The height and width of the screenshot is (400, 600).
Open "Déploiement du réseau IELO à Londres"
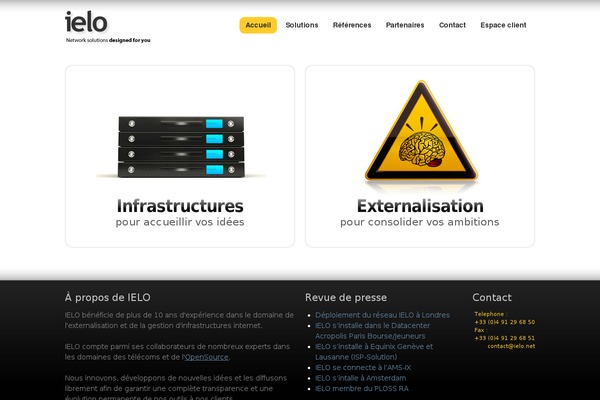382,315
